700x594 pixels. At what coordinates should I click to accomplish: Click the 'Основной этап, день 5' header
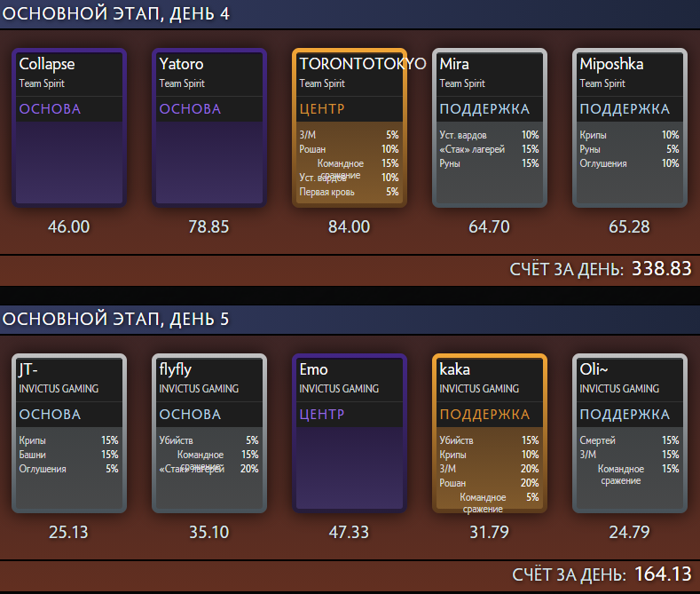point(117,319)
